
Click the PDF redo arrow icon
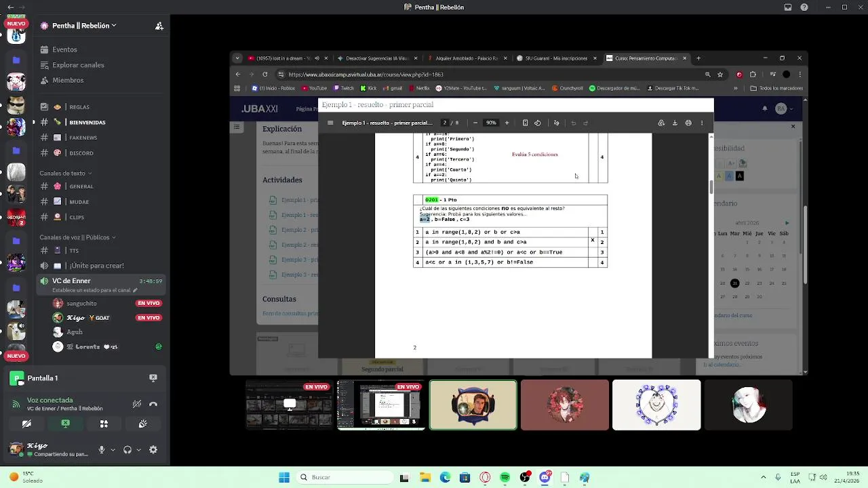coord(586,123)
